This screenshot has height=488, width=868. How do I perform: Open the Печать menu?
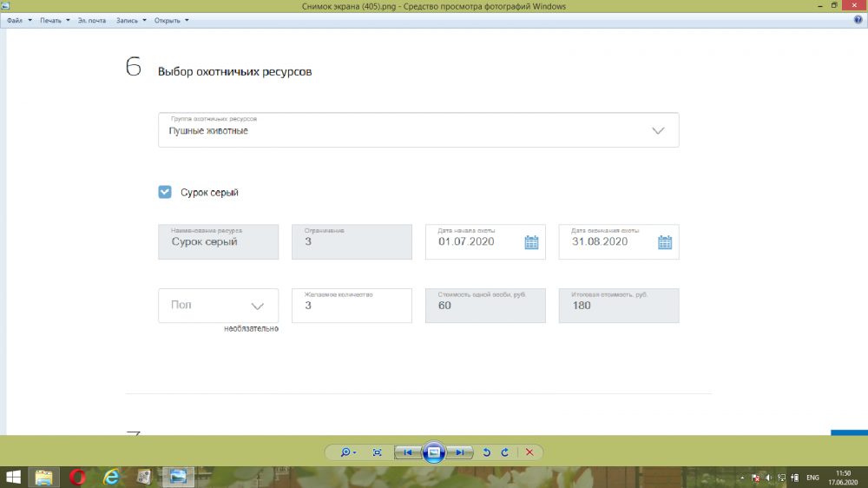[x=54, y=20]
